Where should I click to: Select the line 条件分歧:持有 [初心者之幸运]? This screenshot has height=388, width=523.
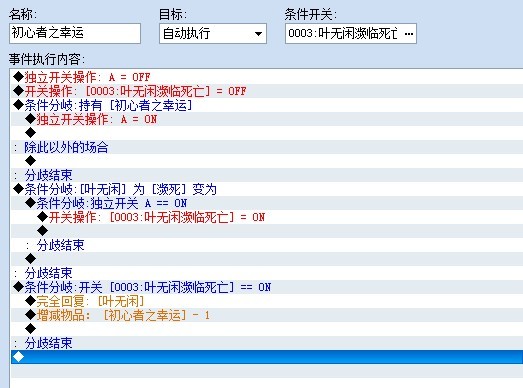[267, 105]
